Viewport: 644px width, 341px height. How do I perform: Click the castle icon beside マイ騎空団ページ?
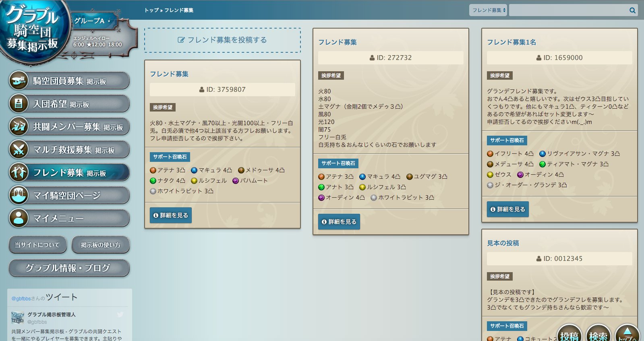click(x=19, y=195)
